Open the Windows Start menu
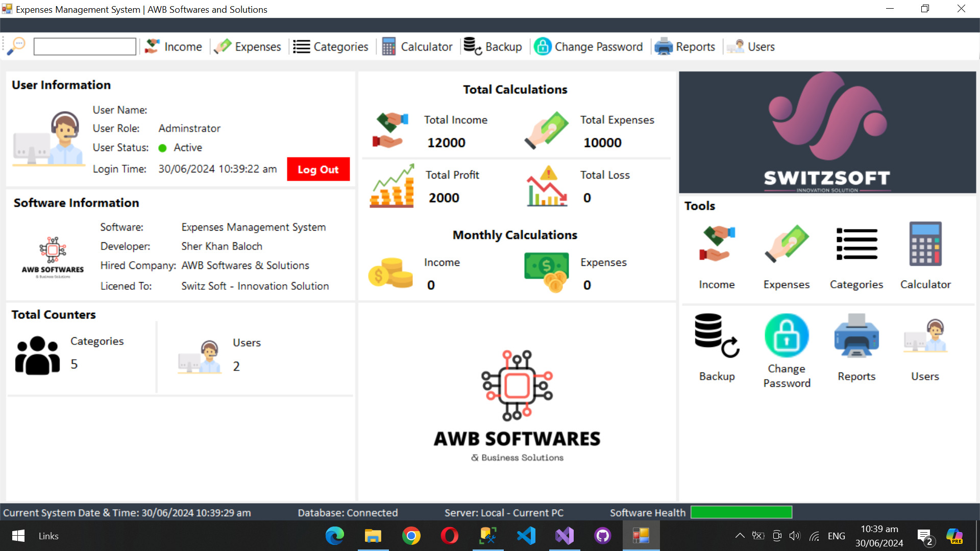Screen dimensions: 980x551 [x=18, y=536]
